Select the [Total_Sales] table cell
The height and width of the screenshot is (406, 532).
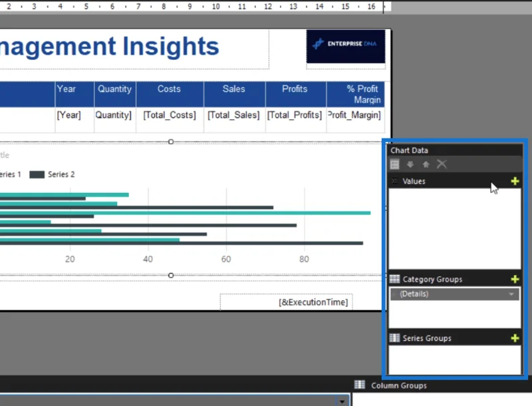coord(234,115)
